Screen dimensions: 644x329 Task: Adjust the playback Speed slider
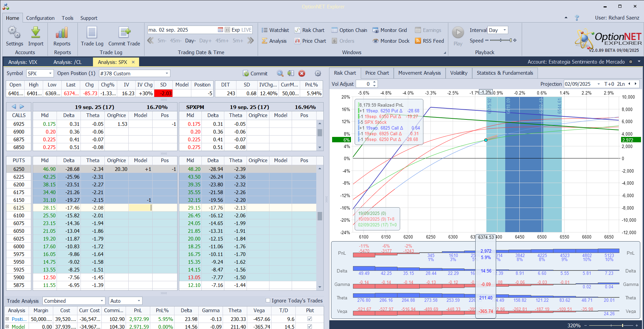tap(501, 40)
